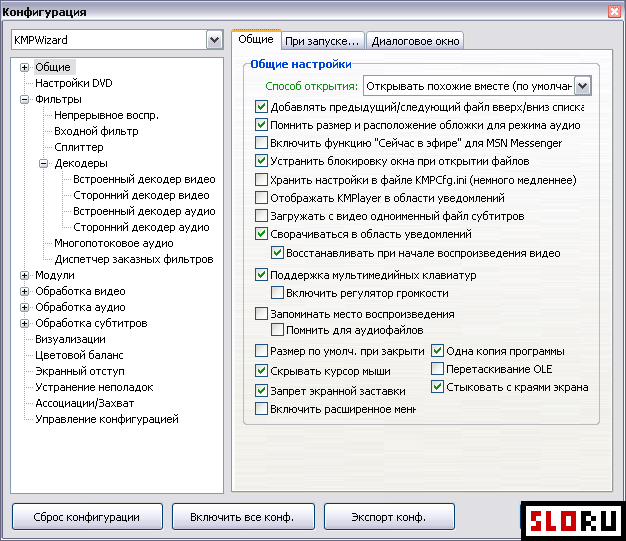Expand the Модули tree node
Image resolution: width=626 pixels, height=541 pixels.
pos(24,275)
